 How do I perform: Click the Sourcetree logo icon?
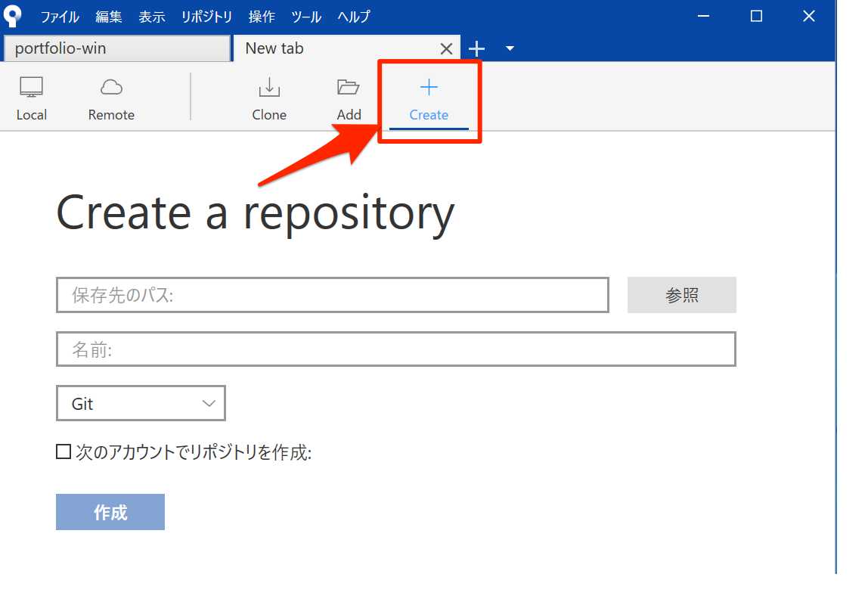[13, 16]
